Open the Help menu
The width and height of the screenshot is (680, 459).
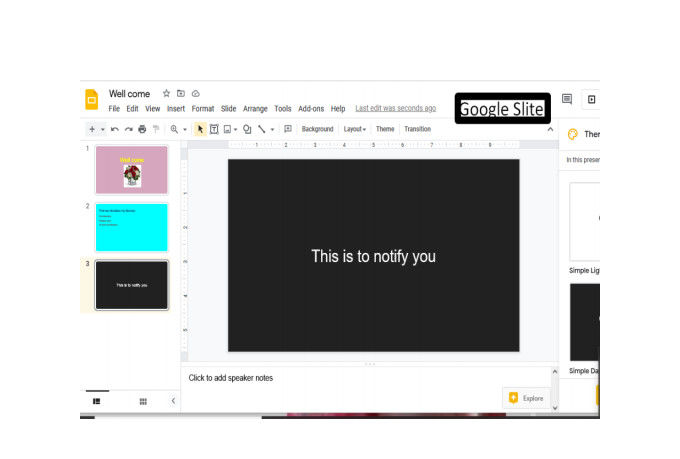click(x=338, y=108)
